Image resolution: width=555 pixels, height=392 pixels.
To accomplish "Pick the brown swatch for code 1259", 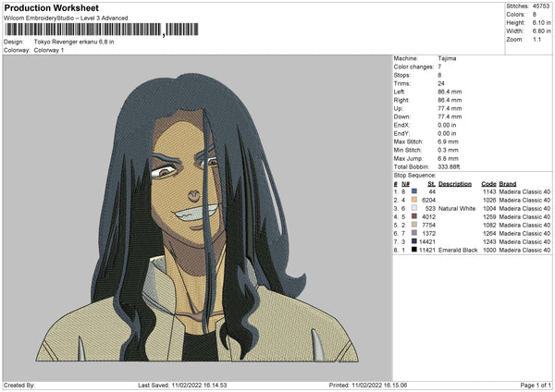I will click(x=414, y=216).
